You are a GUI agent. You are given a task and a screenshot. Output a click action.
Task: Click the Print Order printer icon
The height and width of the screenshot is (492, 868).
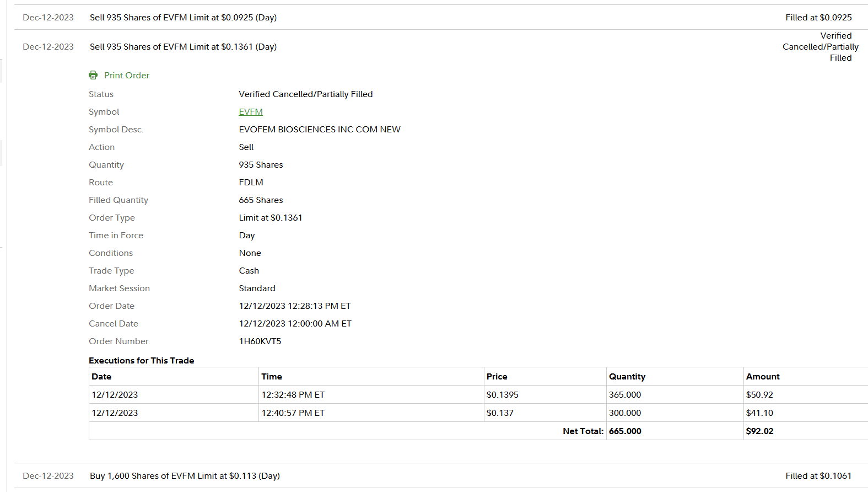point(93,75)
